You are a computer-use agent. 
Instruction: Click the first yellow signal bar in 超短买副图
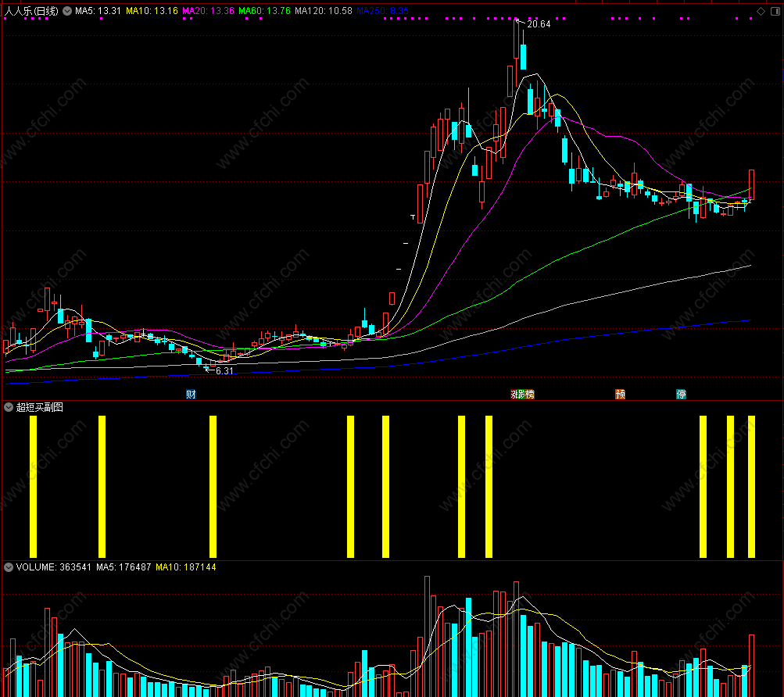[33, 487]
